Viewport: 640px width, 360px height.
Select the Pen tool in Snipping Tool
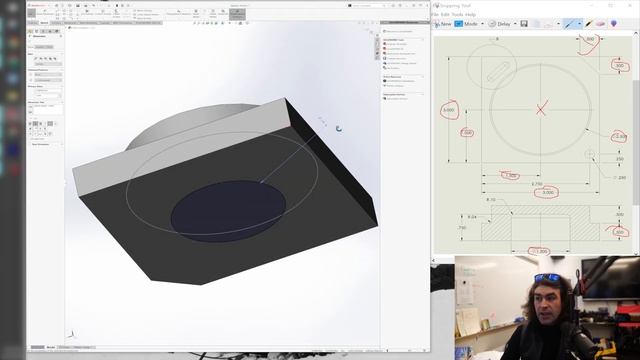569,24
